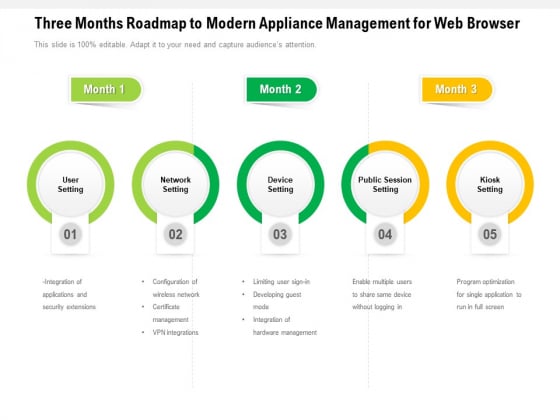Image resolution: width=560 pixels, height=420 pixels.
Task: Select the Public Session Setting circle
Action: click(385, 184)
